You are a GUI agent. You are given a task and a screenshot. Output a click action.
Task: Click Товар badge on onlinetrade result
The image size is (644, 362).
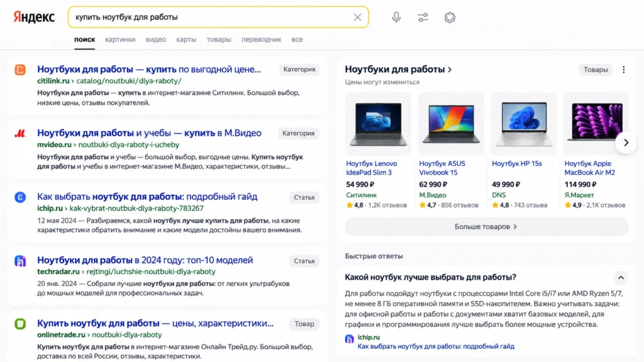click(304, 324)
